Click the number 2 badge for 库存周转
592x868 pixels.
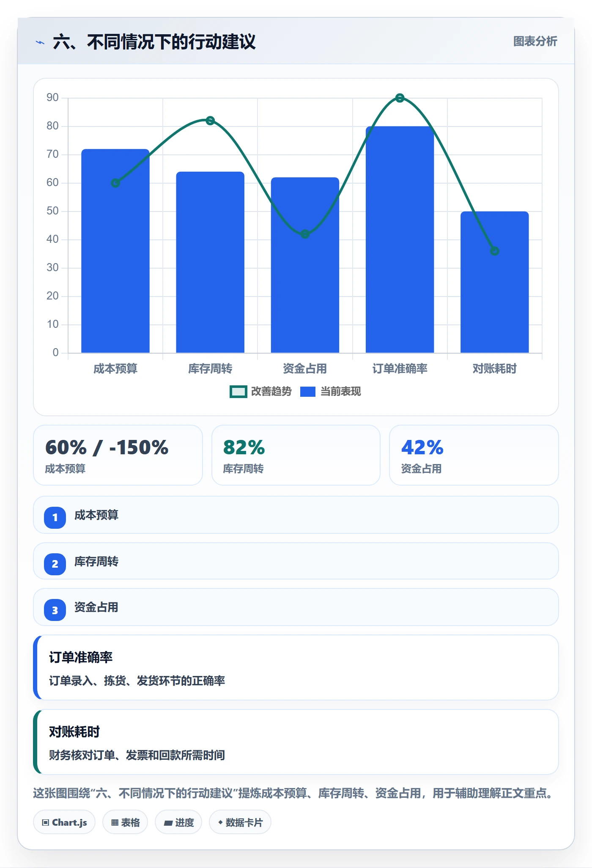coord(55,564)
